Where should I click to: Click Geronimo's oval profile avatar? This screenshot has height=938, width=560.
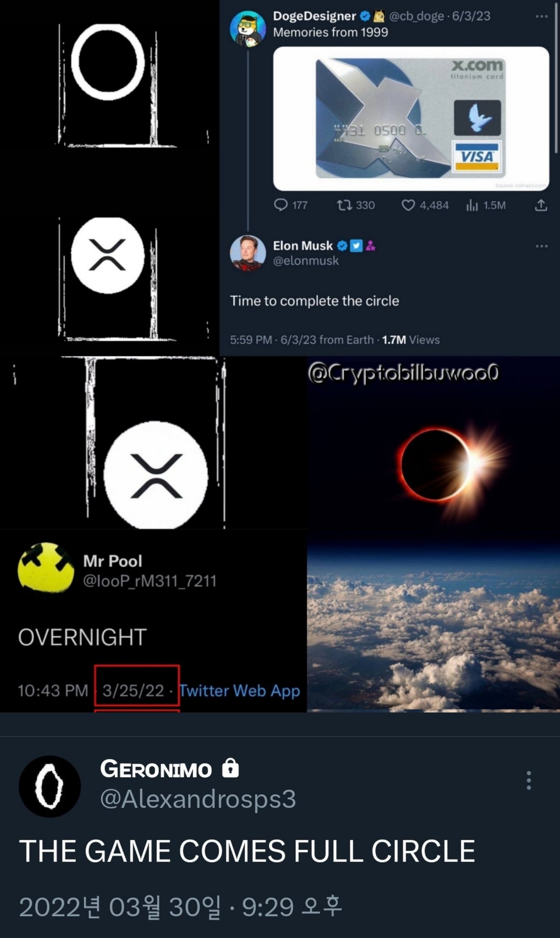(49, 786)
